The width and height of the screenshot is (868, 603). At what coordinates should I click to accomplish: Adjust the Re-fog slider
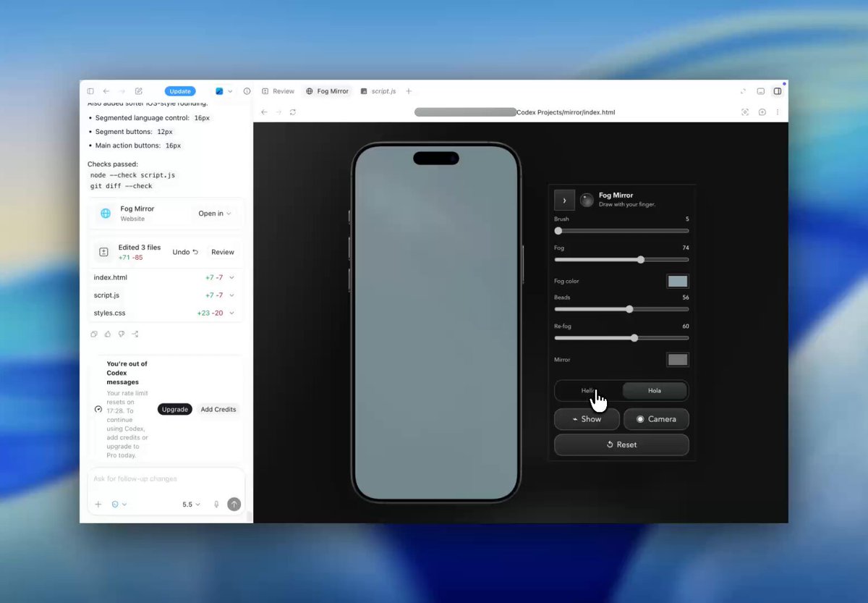621,338
